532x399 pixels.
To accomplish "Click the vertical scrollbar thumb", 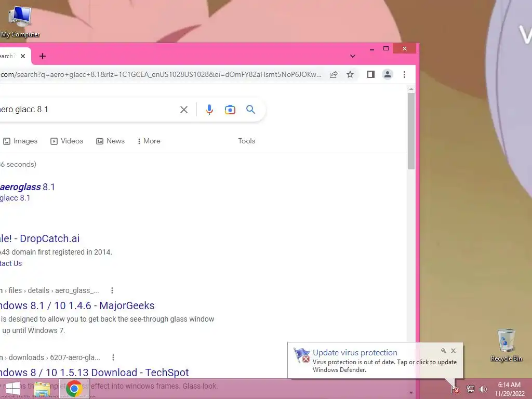I will click(x=411, y=131).
